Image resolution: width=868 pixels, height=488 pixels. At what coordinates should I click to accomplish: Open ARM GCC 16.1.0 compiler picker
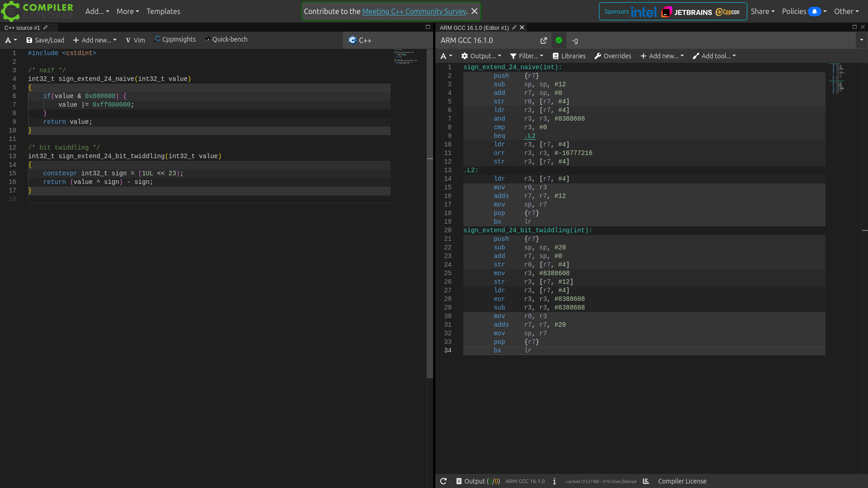tap(486, 40)
